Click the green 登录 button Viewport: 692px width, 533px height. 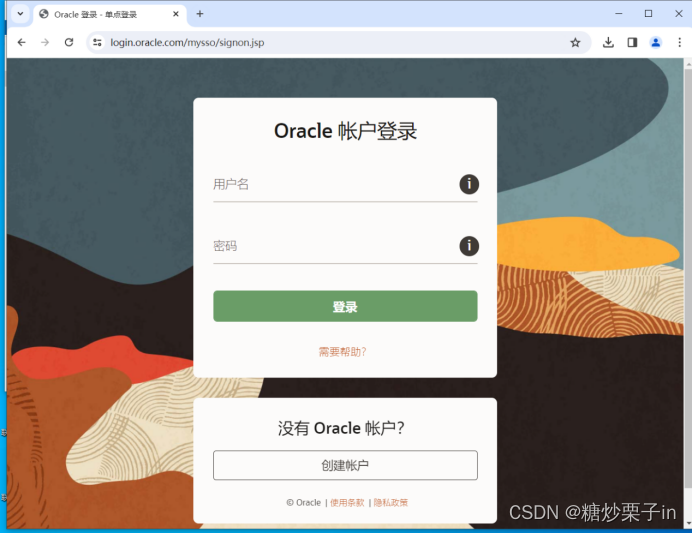(x=345, y=306)
